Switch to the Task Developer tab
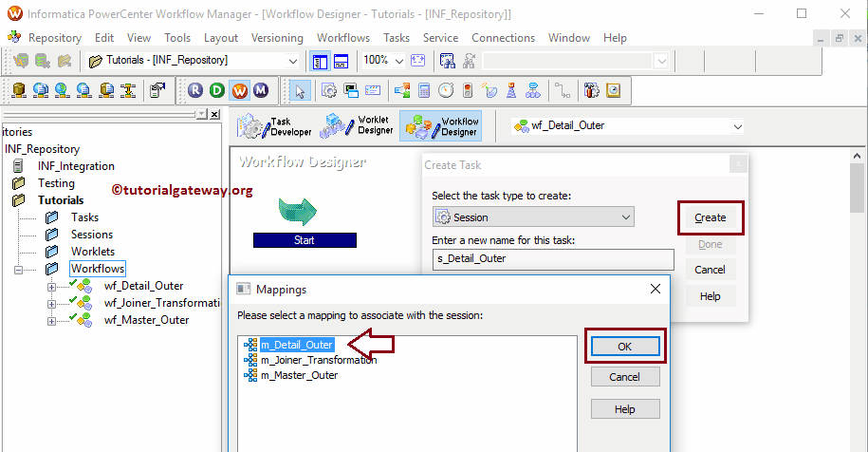This screenshot has height=452, width=868. (x=274, y=126)
